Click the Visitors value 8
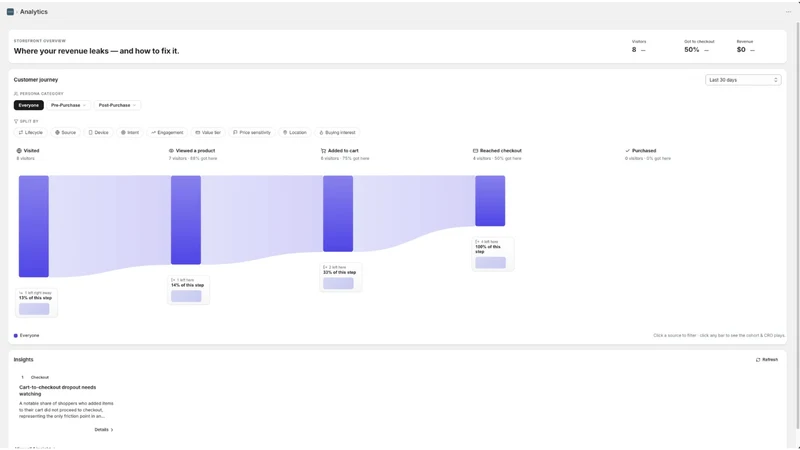 click(x=634, y=49)
